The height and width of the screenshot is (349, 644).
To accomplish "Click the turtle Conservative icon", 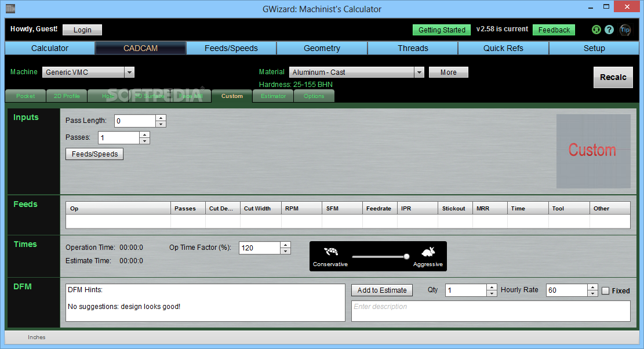I will pyautogui.click(x=330, y=251).
